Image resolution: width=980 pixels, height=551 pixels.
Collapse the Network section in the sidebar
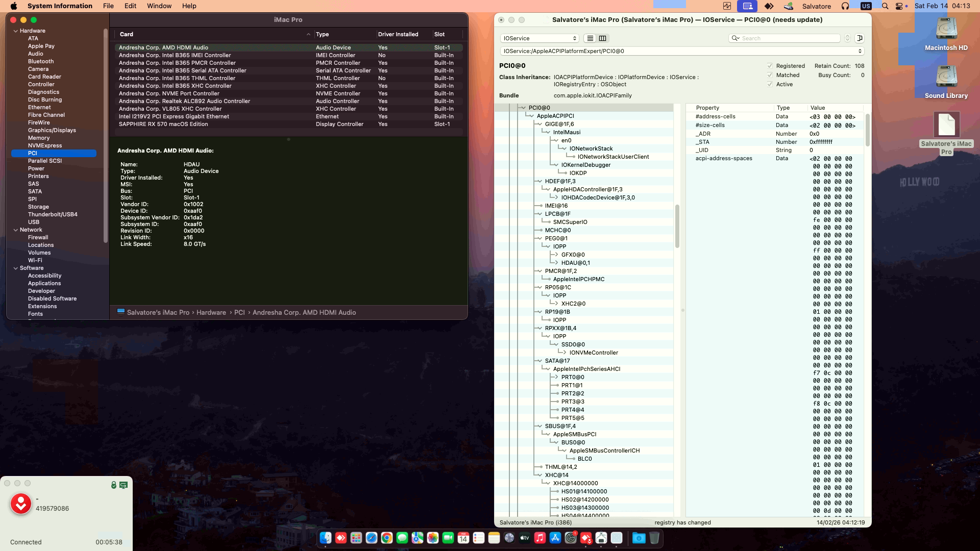[15, 230]
